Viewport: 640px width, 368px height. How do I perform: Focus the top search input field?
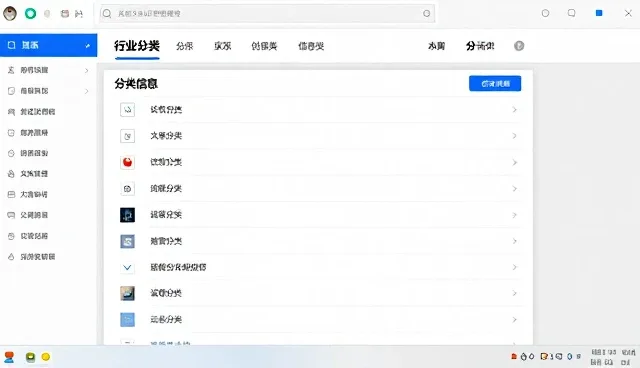267,13
